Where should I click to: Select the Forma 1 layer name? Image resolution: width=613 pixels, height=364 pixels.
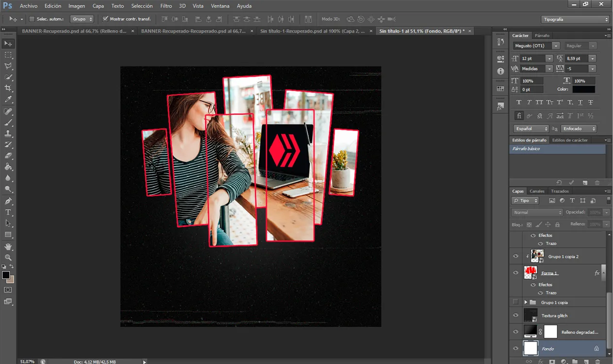[x=549, y=273]
